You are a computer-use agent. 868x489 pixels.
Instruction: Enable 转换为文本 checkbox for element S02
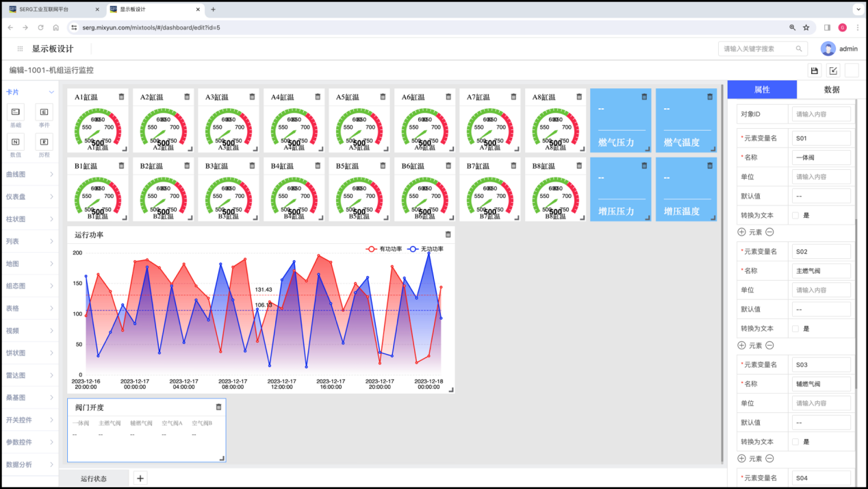(795, 329)
